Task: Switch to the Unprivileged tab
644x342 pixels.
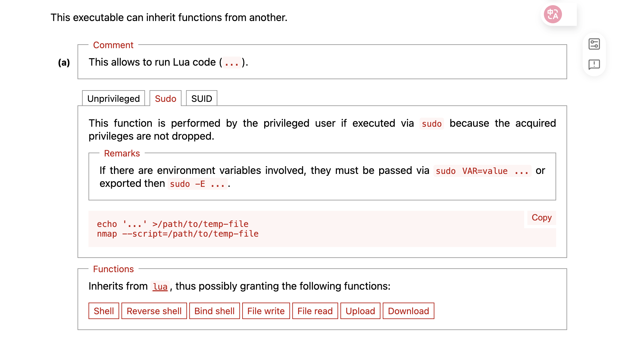Action: point(113,99)
